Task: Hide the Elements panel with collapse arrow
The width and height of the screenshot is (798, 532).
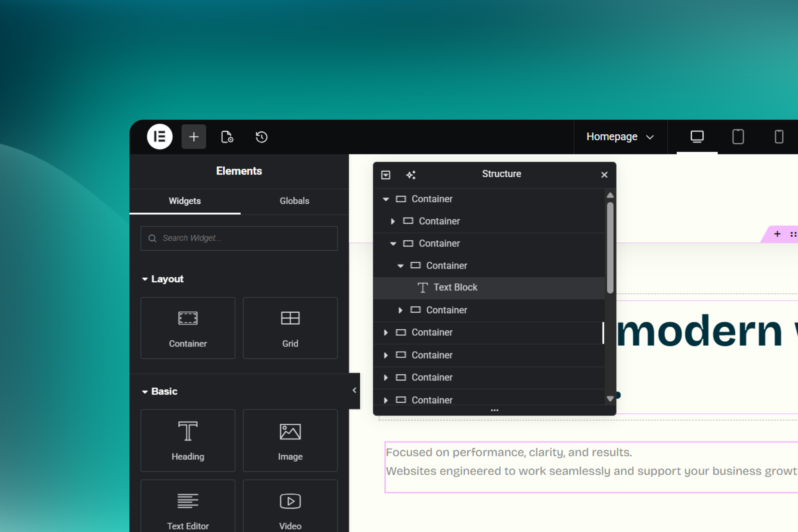Action: (x=354, y=391)
